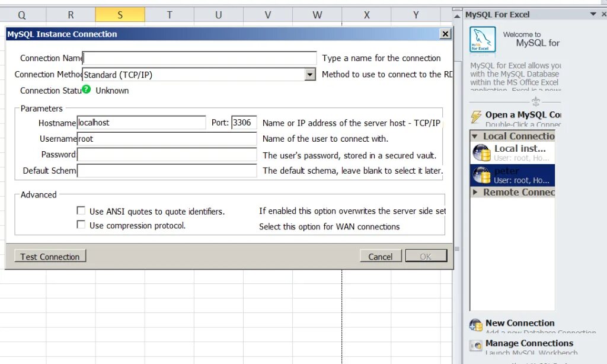This screenshot has height=364, width=607.
Task: Click into the Default Schema field
Action: point(167,170)
